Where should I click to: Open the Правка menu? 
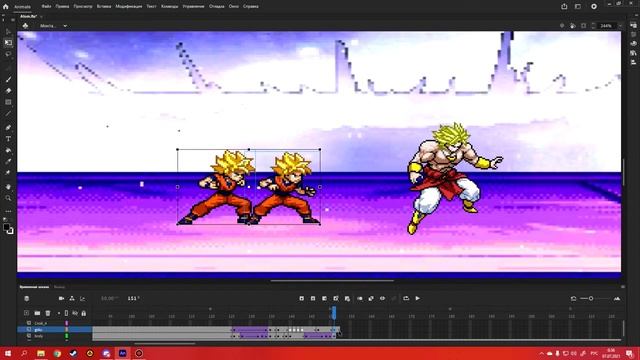click(x=62, y=7)
